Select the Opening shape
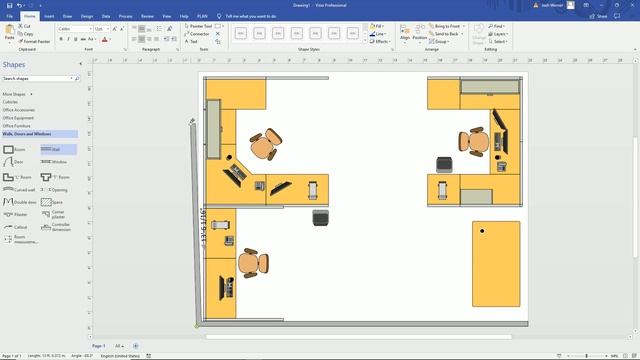Viewport: 640px width, 360px height. (55, 190)
